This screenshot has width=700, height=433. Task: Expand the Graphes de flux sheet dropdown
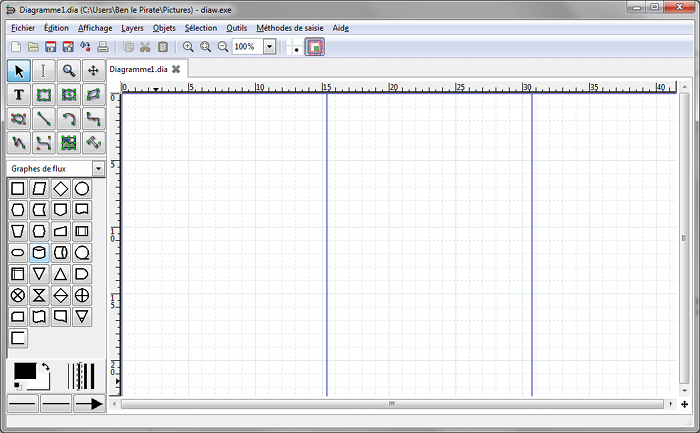click(98, 169)
